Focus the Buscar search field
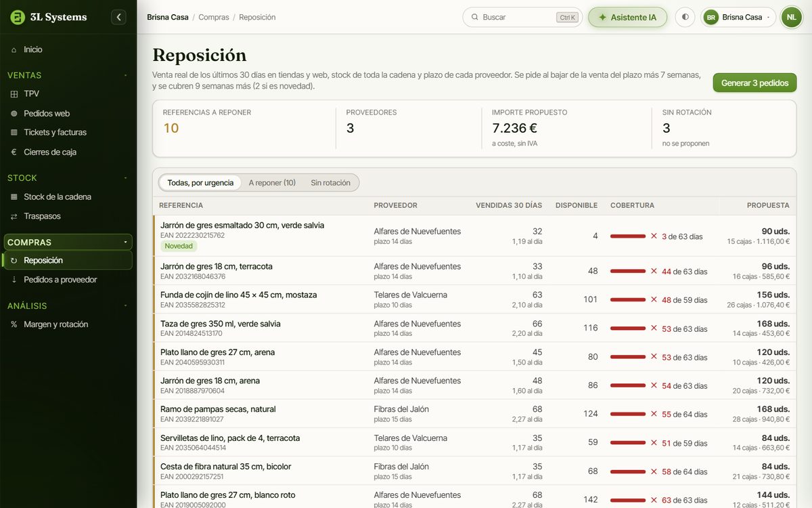812x508 pixels. (522, 17)
